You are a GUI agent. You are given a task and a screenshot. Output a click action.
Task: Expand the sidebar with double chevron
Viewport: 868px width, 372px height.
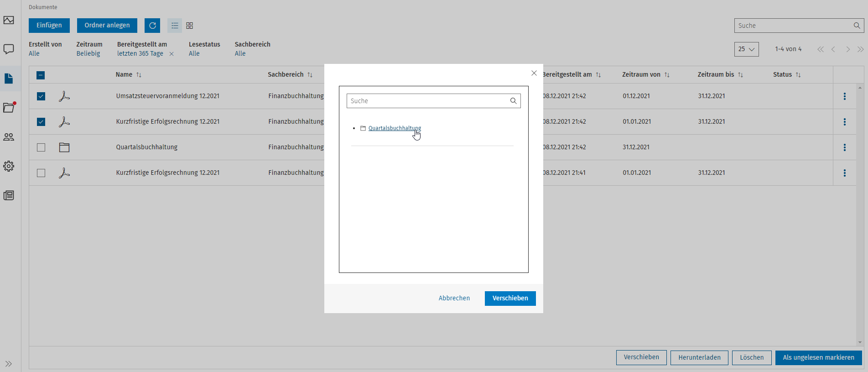9,364
